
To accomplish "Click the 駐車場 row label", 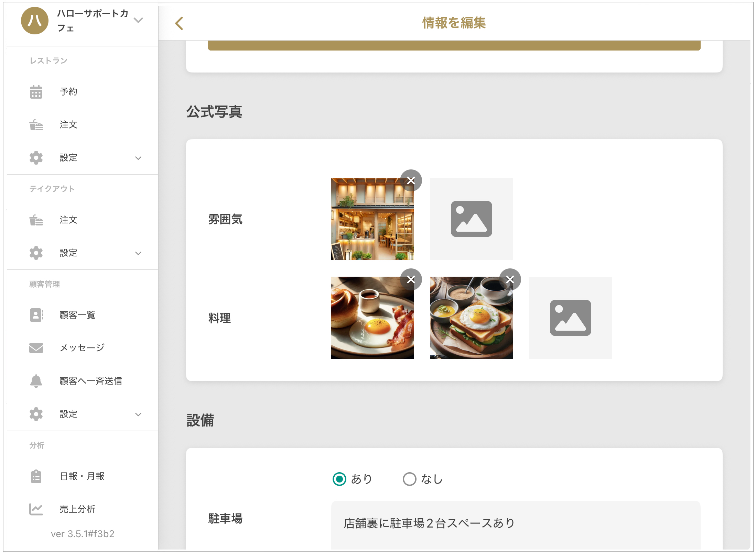I will tap(225, 519).
